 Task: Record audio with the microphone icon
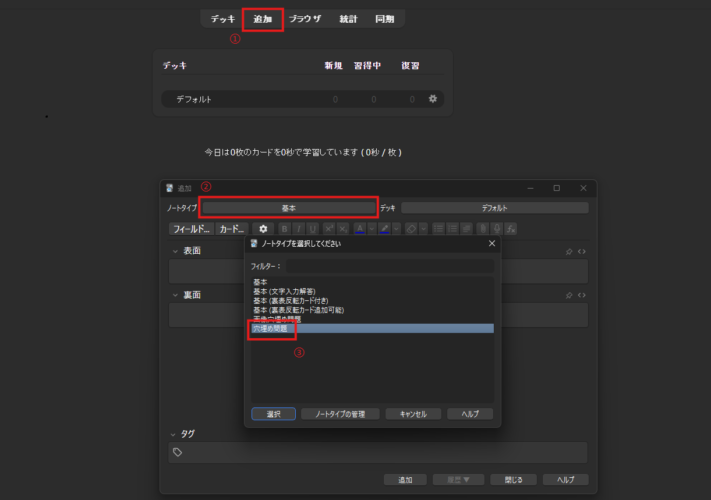[x=497, y=229]
